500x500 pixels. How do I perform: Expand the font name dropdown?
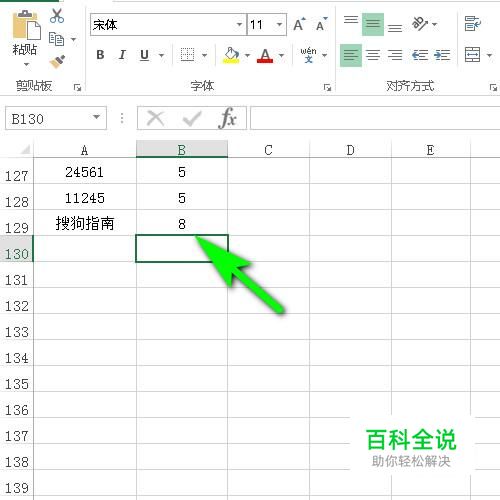pyautogui.click(x=239, y=25)
